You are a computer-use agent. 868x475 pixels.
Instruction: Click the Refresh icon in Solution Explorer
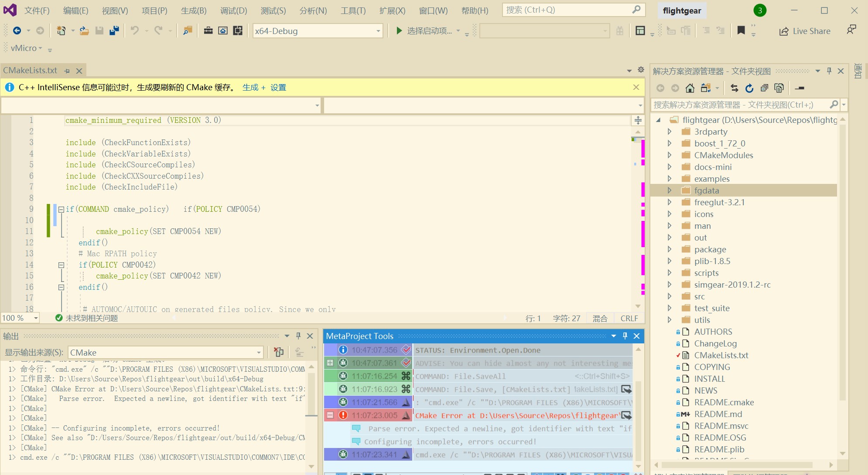point(749,88)
